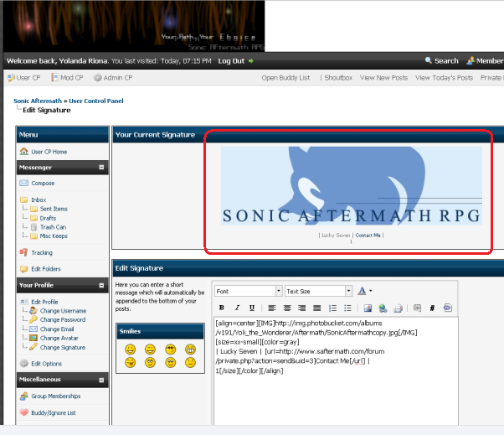Insert hyperlink globe icon
The height and width of the screenshot is (435, 504).
pyautogui.click(x=383, y=308)
